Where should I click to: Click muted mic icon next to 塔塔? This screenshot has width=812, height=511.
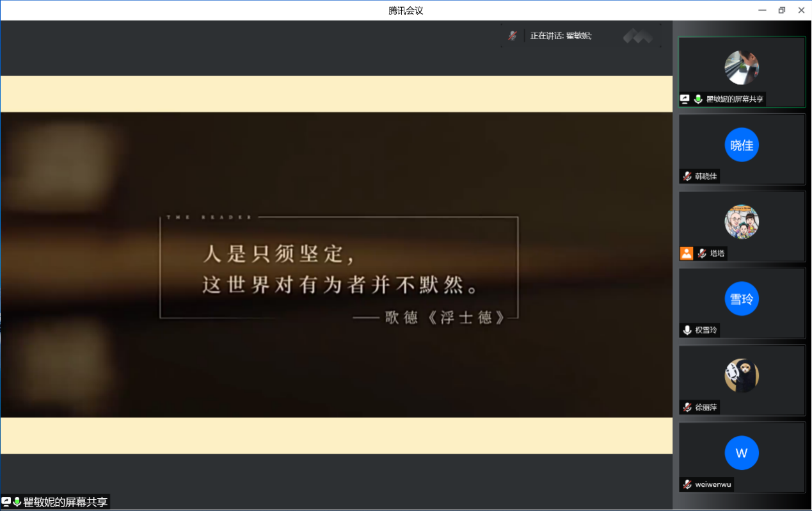click(x=702, y=253)
